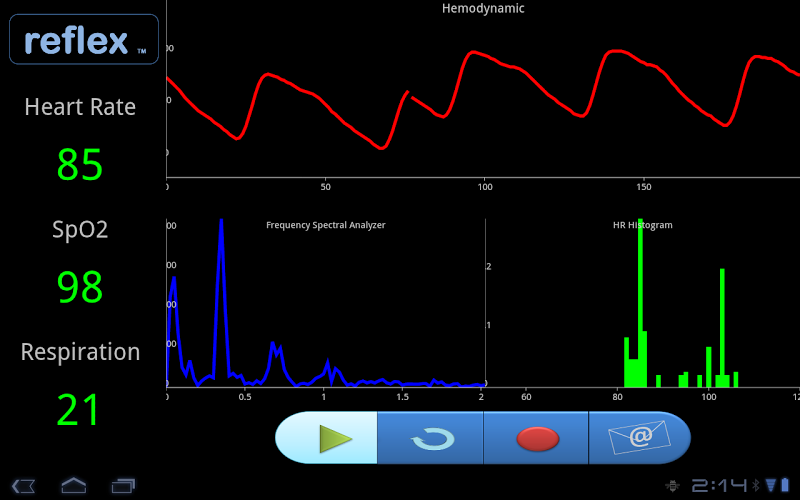Image resolution: width=800 pixels, height=500 pixels.
Task: Open the recent apps switcher
Action: (123, 485)
